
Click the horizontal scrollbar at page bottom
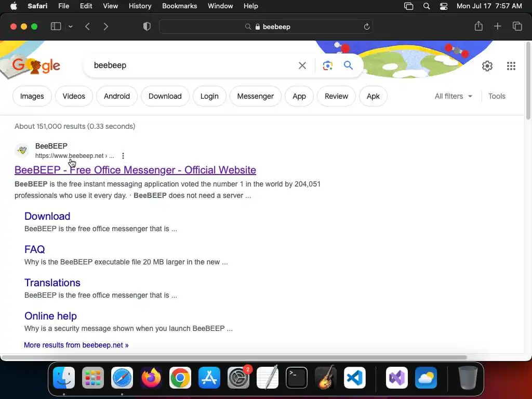click(234, 357)
